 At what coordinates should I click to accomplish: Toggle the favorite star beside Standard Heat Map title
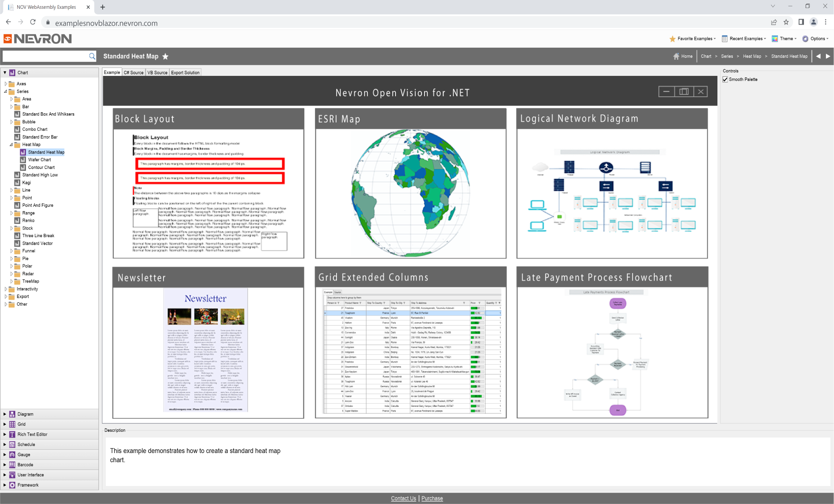tap(165, 56)
